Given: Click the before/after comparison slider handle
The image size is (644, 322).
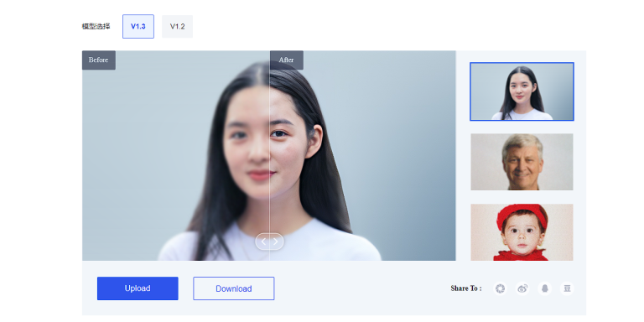Looking at the screenshot, I should pyautogui.click(x=269, y=241).
